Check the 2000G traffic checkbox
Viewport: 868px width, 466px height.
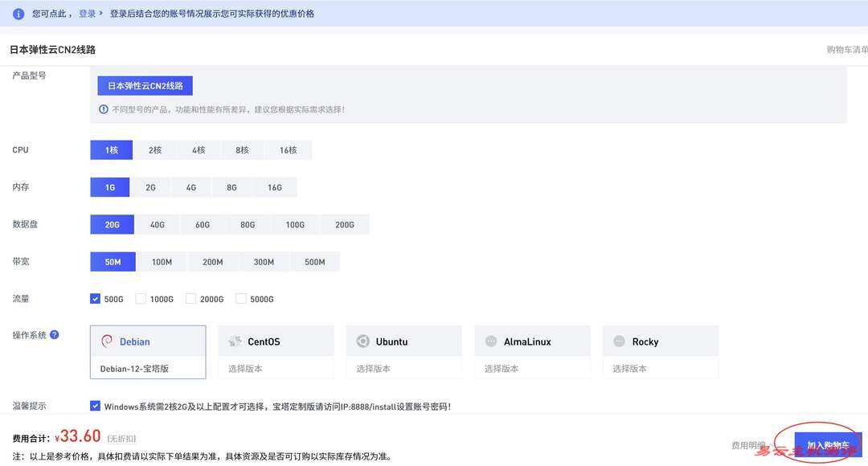tap(190, 299)
